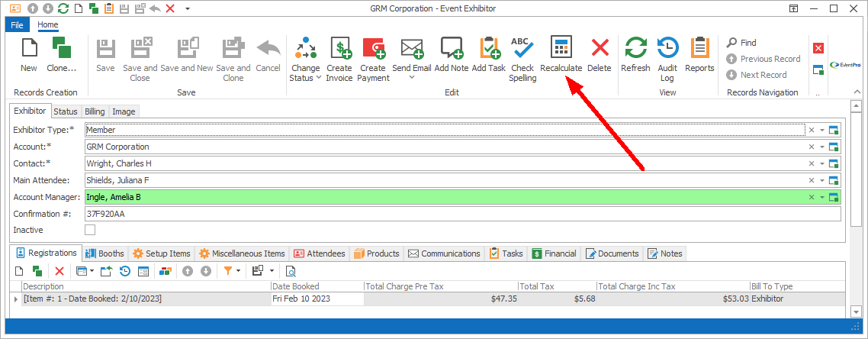Open the Miscellaneous Items tab
The height and width of the screenshot is (339, 868).
point(243,253)
